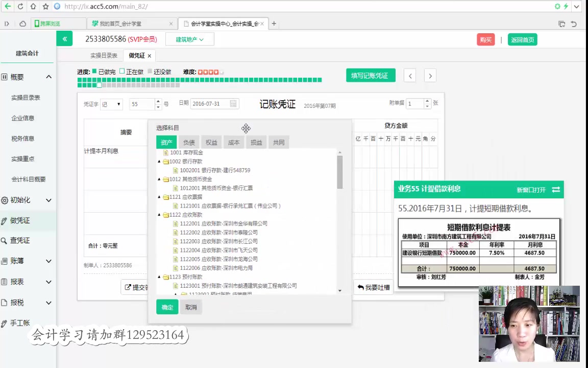Switch to the 负债 category tab in dialog
This screenshot has width=588, height=368.
(x=188, y=142)
